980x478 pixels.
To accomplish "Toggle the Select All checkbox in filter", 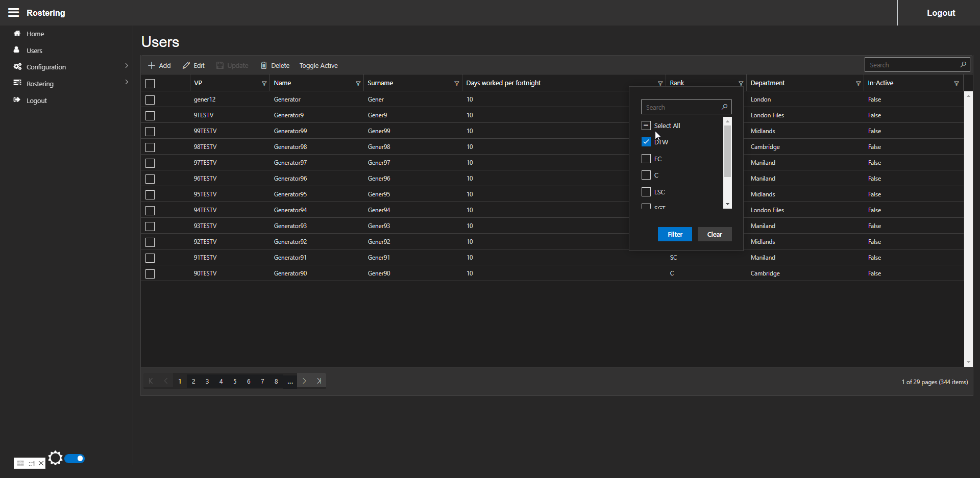I will click(x=646, y=125).
